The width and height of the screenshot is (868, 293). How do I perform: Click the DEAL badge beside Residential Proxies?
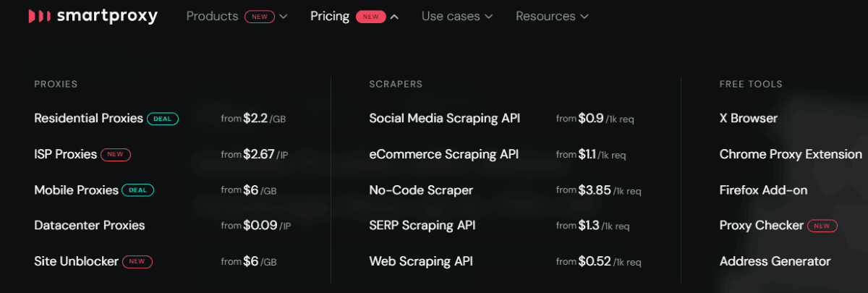point(163,119)
